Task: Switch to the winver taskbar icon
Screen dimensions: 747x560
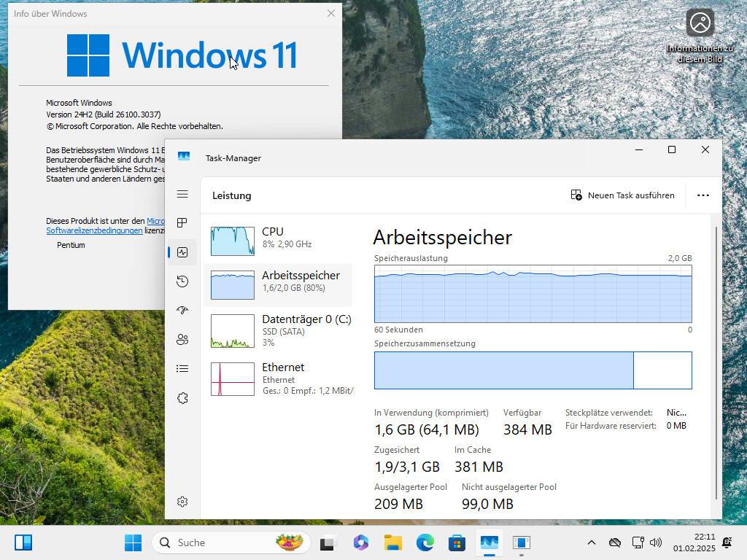Action: [x=522, y=542]
